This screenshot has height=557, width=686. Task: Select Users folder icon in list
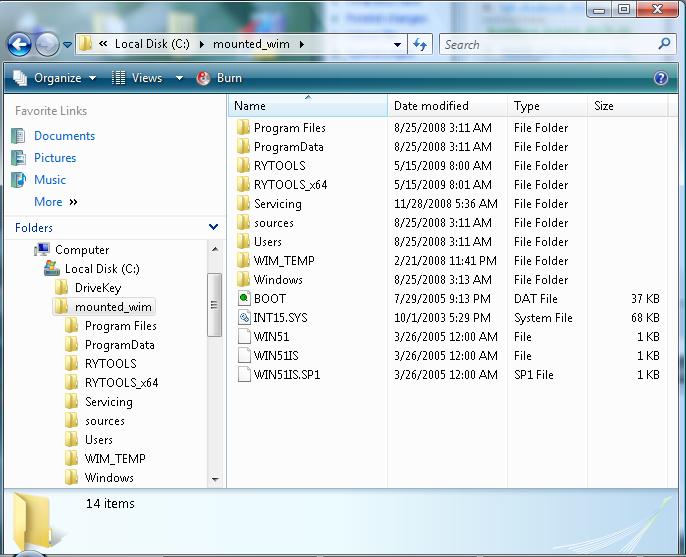pyautogui.click(x=243, y=242)
